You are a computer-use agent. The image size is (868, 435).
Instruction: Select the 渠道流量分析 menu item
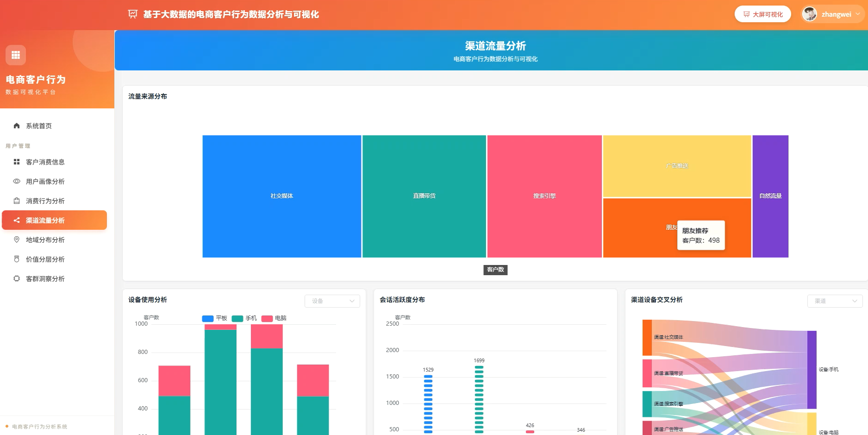pyautogui.click(x=55, y=220)
